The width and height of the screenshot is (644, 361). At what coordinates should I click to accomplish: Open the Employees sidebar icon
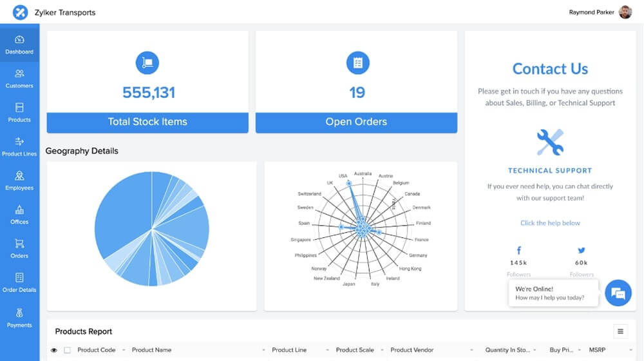tap(19, 176)
